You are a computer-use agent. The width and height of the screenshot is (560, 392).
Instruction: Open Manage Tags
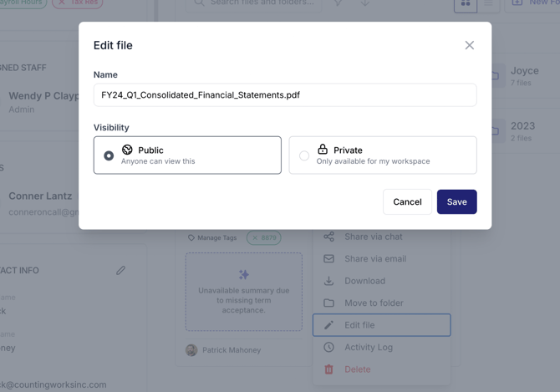(x=212, y=238)
